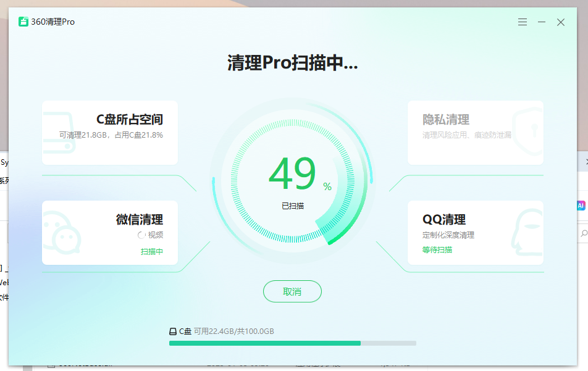Click the circular 49% scan progress ring

coord(293,181)
